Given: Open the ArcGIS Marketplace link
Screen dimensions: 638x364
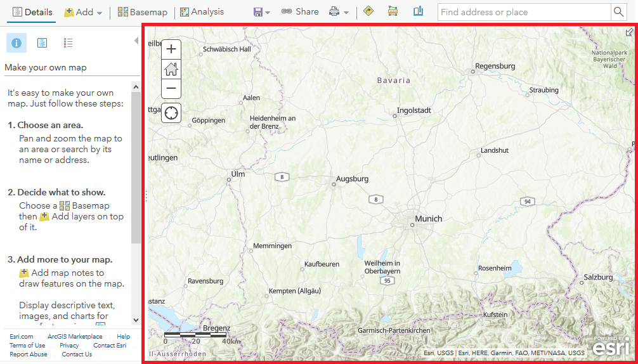Looking at the screenshot, I should pos(75,336).
